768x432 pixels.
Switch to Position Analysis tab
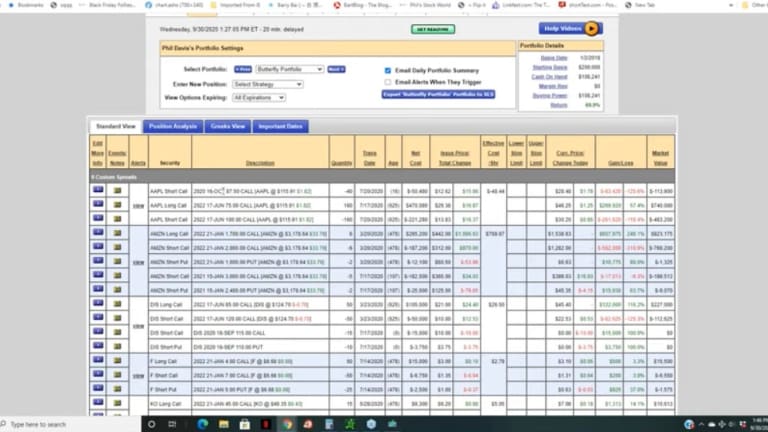173,126
